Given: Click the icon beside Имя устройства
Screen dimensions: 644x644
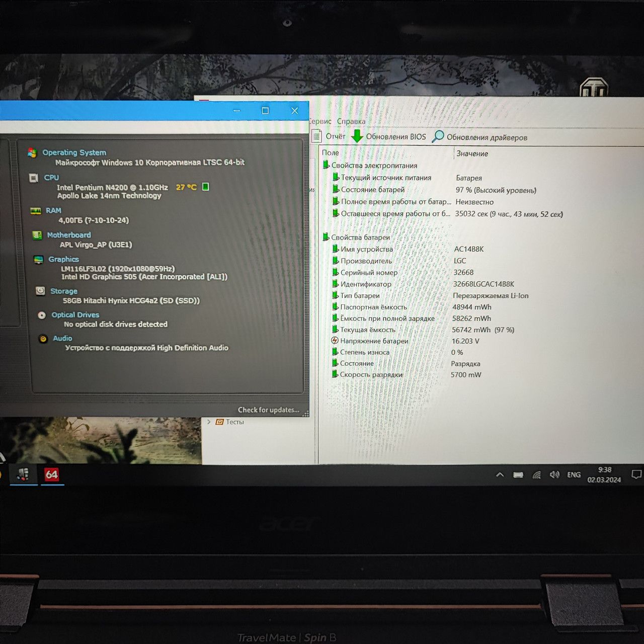Looking at the screenshot, I should pyautogui.click(x=335, y=249).
